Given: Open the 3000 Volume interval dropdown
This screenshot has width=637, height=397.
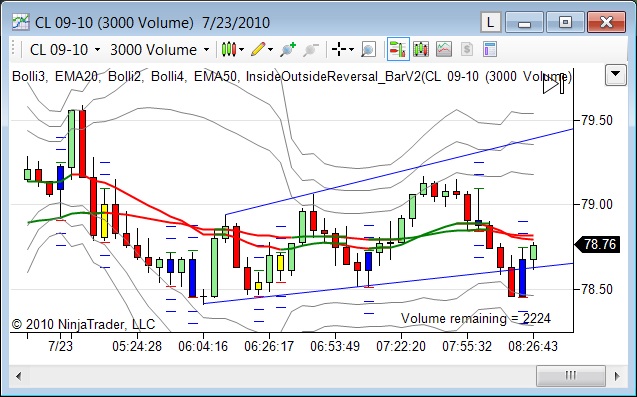Looking at the screenshot, I should pyautogui.click(x=159, y=50).
